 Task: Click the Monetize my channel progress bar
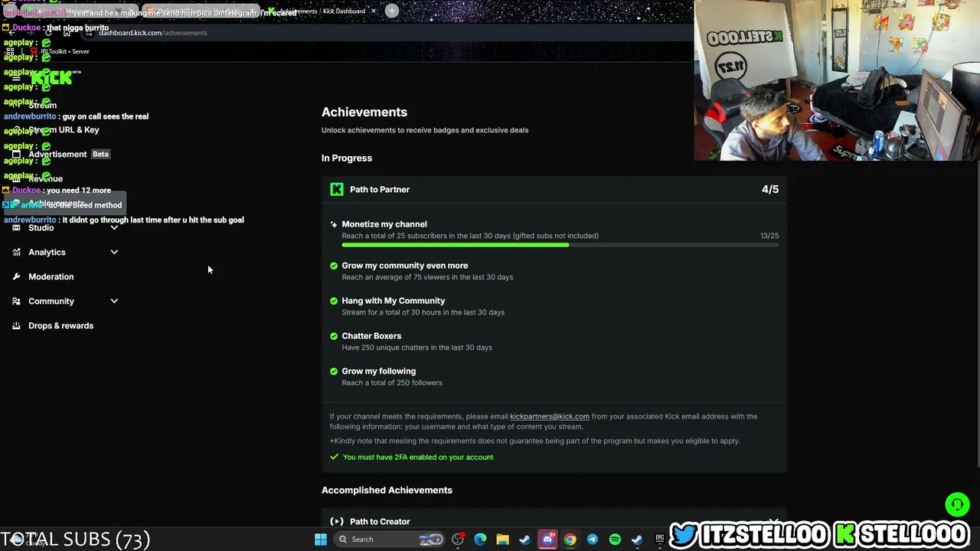pos(560,245)
